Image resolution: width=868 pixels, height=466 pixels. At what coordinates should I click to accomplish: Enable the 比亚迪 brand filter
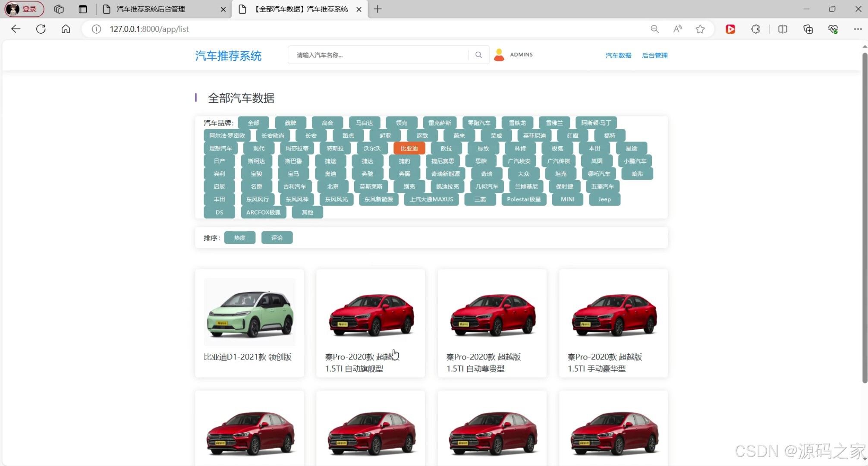coord(409,148)
